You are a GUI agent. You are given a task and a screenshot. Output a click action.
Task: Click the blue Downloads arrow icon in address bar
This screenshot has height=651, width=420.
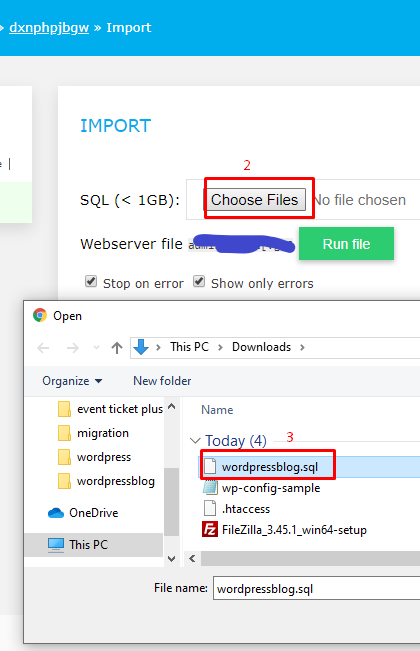coord(141,347)
